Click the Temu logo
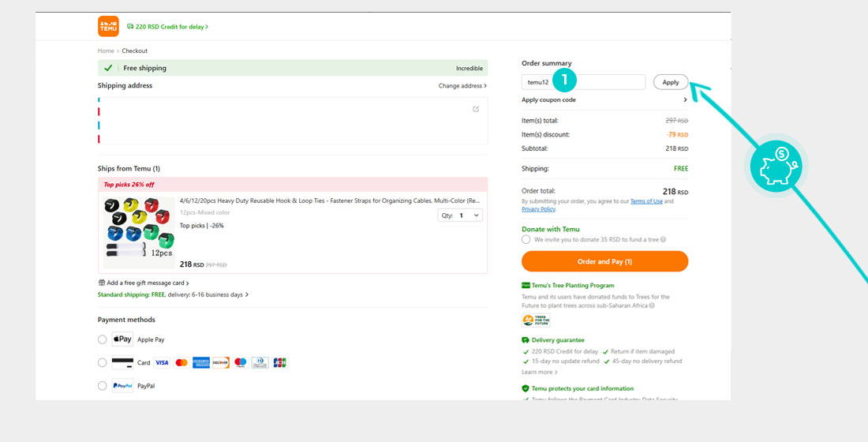The width and height of the screenshot is (868, 442). coord(109,26)
